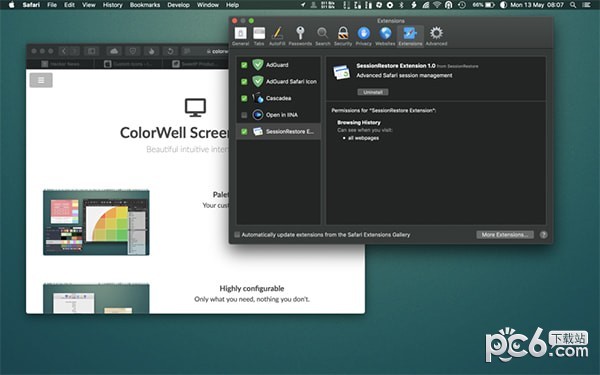
Task: Open the History menu
Action: 112,5
